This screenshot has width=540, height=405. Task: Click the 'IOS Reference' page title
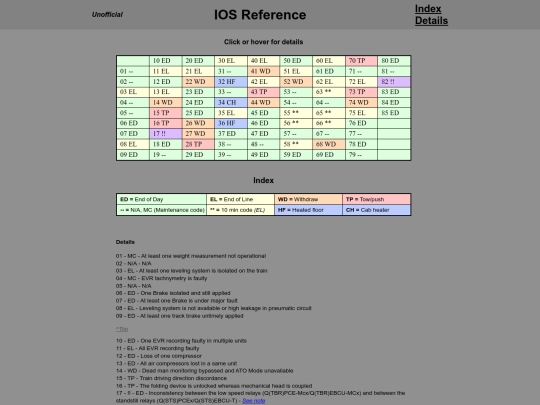260,15
